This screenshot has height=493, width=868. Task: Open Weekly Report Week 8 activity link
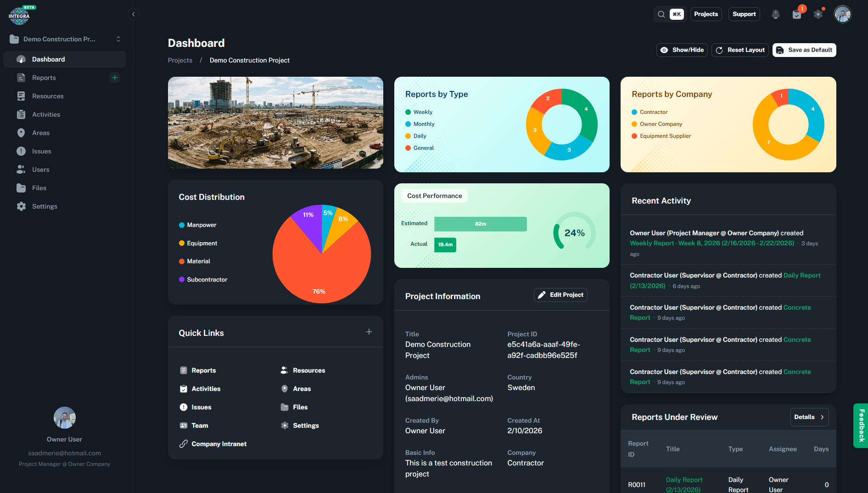(x=712, y=243)
